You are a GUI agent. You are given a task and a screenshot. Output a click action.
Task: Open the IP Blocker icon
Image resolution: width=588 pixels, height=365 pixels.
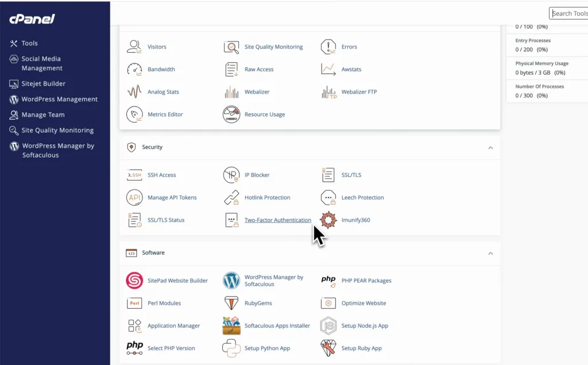click(231, 175)
